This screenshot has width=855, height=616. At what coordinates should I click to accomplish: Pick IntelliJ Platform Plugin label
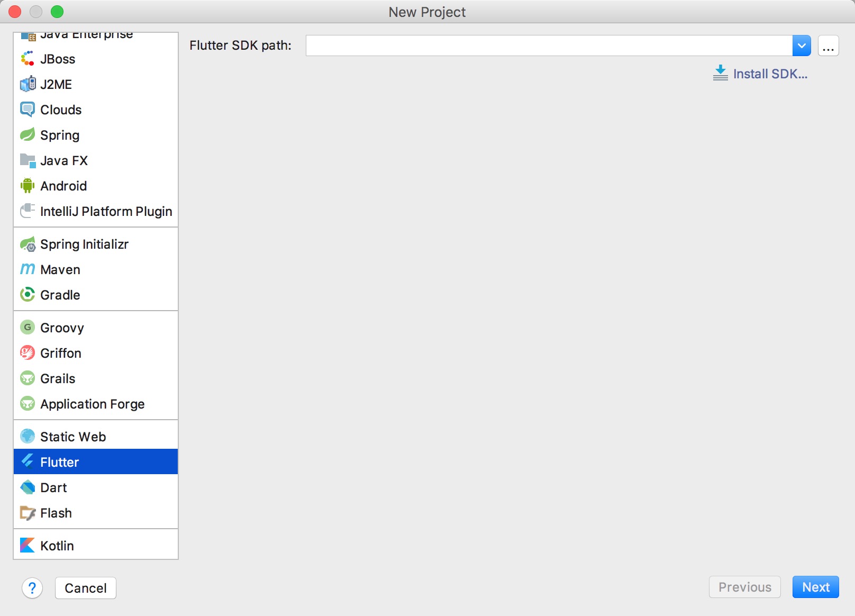[106, 212]
